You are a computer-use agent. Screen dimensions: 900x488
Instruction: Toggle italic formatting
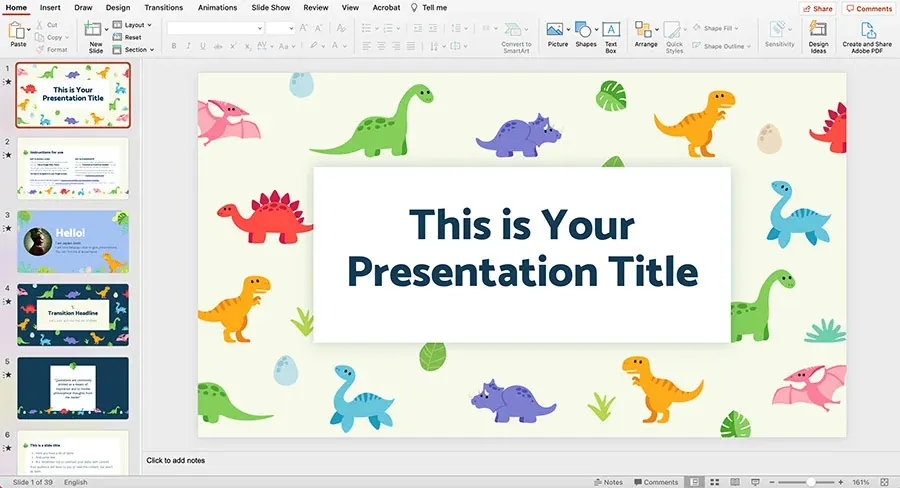pos(188,46)
